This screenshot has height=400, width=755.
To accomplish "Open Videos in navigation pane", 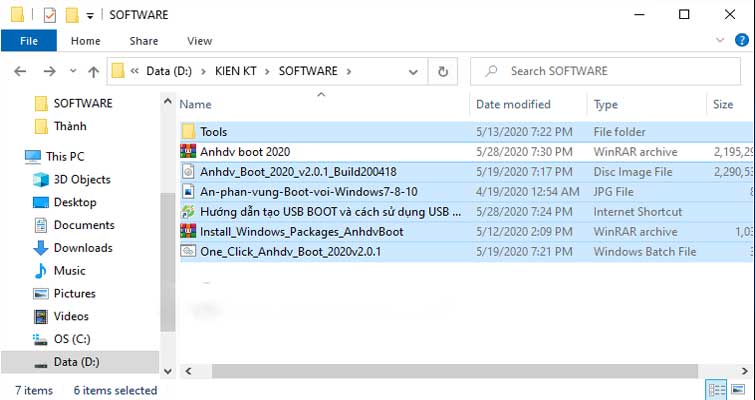I will click(x=71, y=317).
